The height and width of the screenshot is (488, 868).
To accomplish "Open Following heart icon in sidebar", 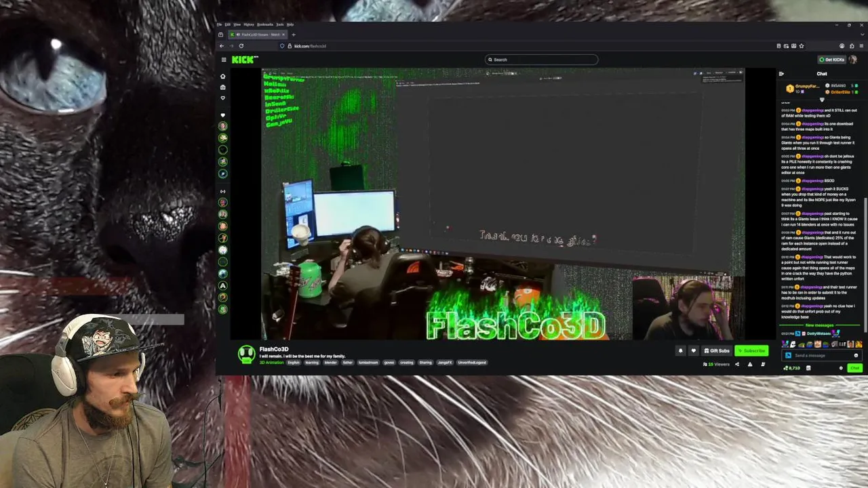I will click(222, 98).
